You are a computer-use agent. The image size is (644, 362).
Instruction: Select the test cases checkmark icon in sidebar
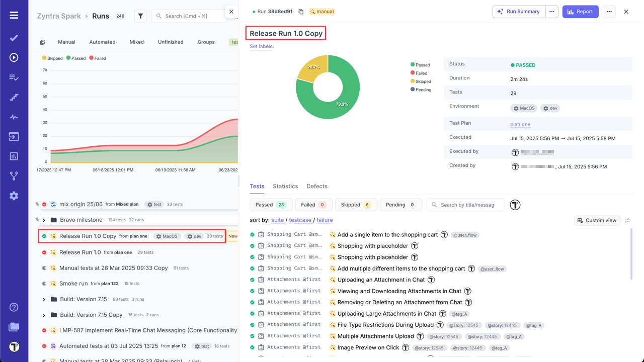coord(14,37)
